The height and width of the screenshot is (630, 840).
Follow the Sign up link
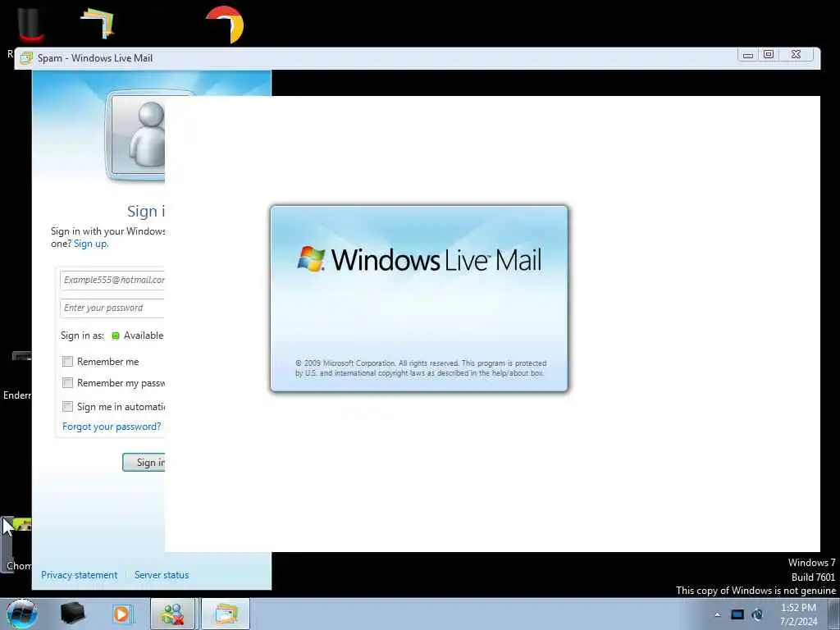click(x=90, y=244)
